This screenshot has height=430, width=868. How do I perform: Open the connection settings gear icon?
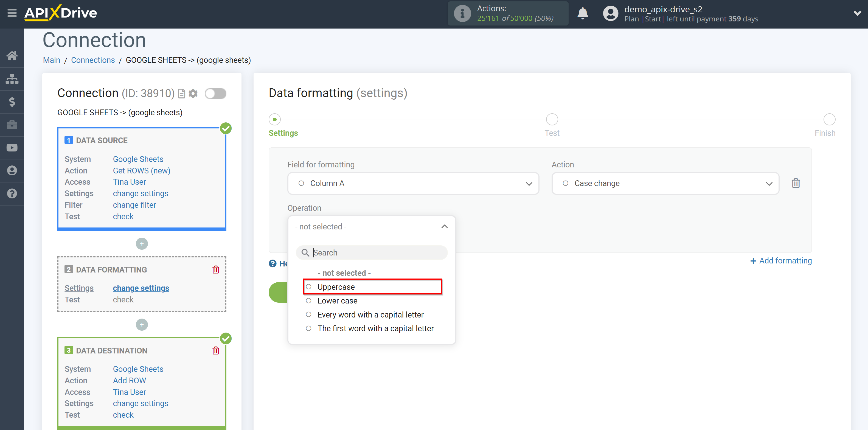pos(193,93)
